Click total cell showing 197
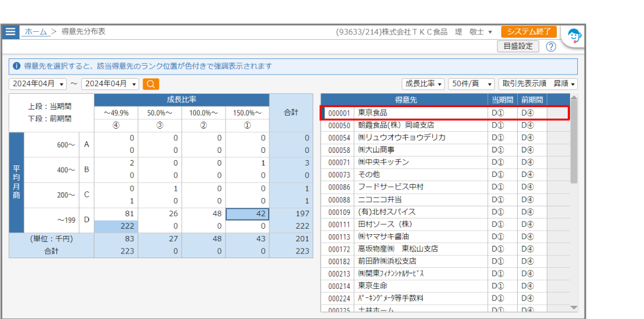 291,214
